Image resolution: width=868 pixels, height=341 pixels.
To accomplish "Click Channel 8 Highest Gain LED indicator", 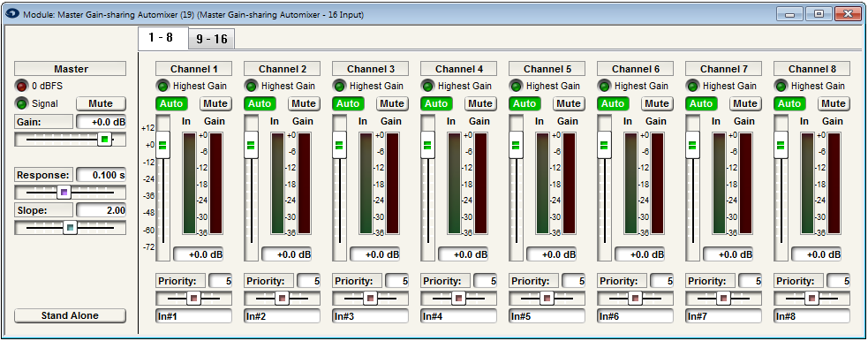I will [781, 86].
